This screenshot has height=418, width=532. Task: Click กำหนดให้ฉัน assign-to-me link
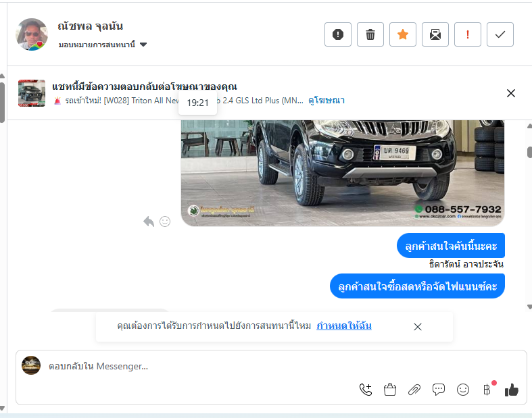344,325
